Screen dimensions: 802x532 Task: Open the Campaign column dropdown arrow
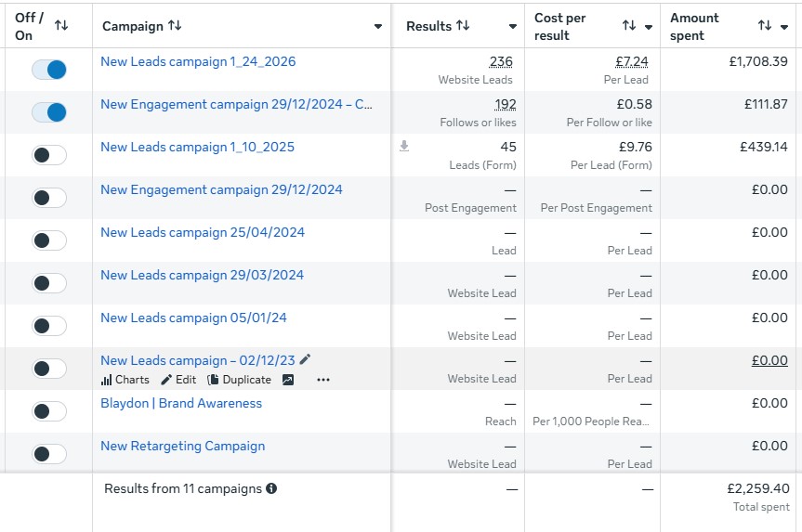click(x=378, y=27)
